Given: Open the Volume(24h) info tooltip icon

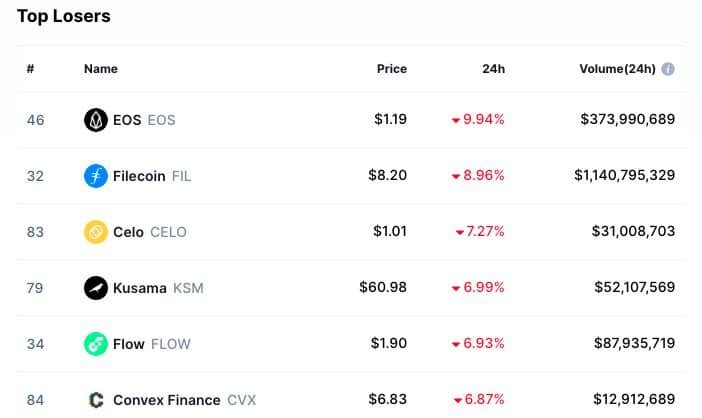Looking at the screenshot, I should click(x=668, y=69).
